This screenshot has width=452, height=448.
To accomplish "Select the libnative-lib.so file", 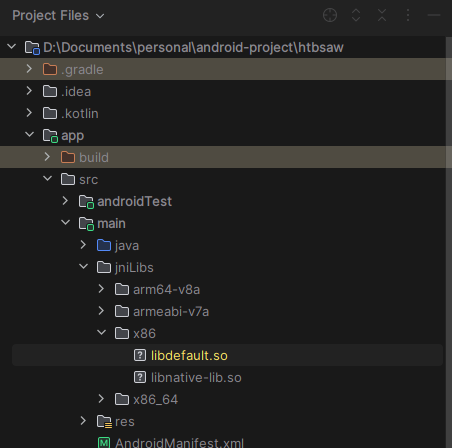I will (x=196, y=378).
